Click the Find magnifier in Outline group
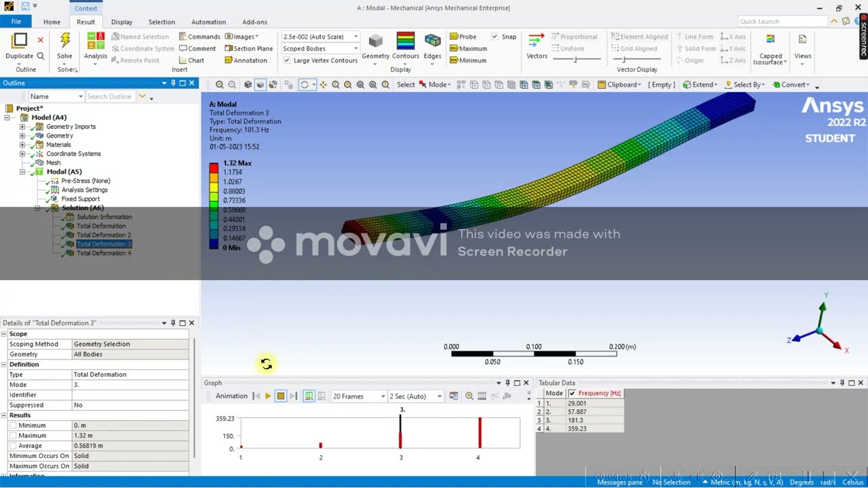The height and width of the screenshot is (488, 868). tap(41, 56)
